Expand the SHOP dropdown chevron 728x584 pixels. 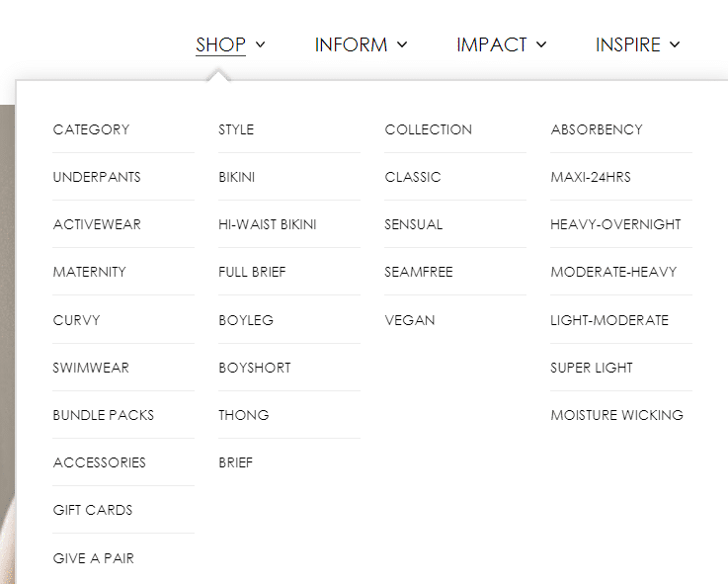[261, 44]
